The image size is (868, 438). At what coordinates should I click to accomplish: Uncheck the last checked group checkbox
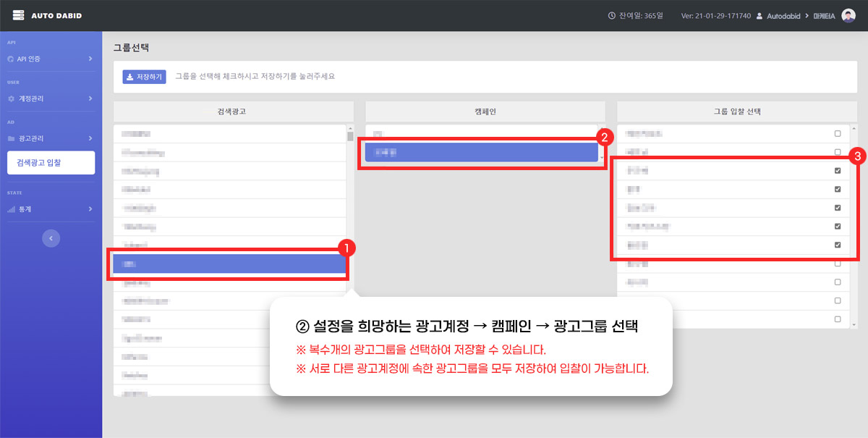(x=838, y=245)
